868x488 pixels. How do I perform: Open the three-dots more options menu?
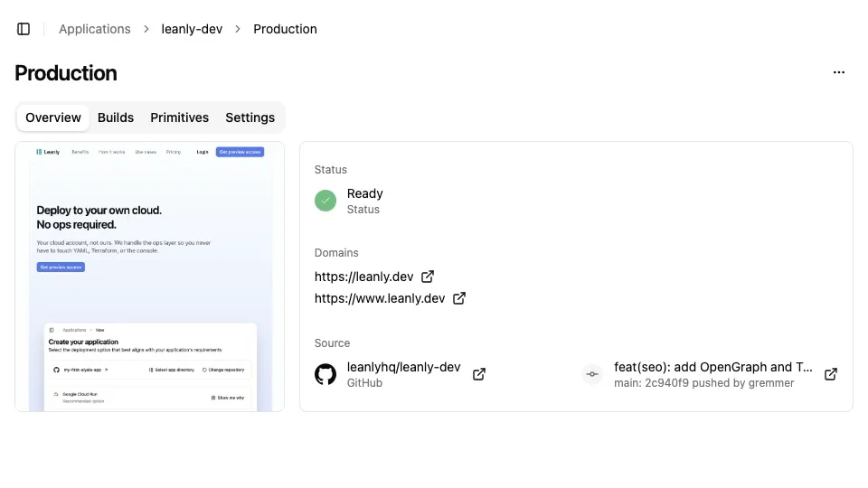(x=839, y=72)
